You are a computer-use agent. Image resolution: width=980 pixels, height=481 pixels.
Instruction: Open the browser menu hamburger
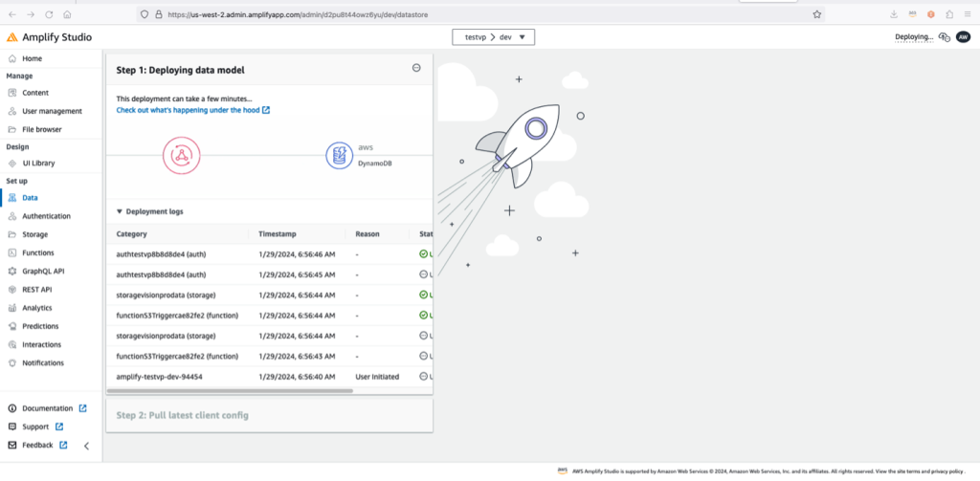(x=968, y=14)
